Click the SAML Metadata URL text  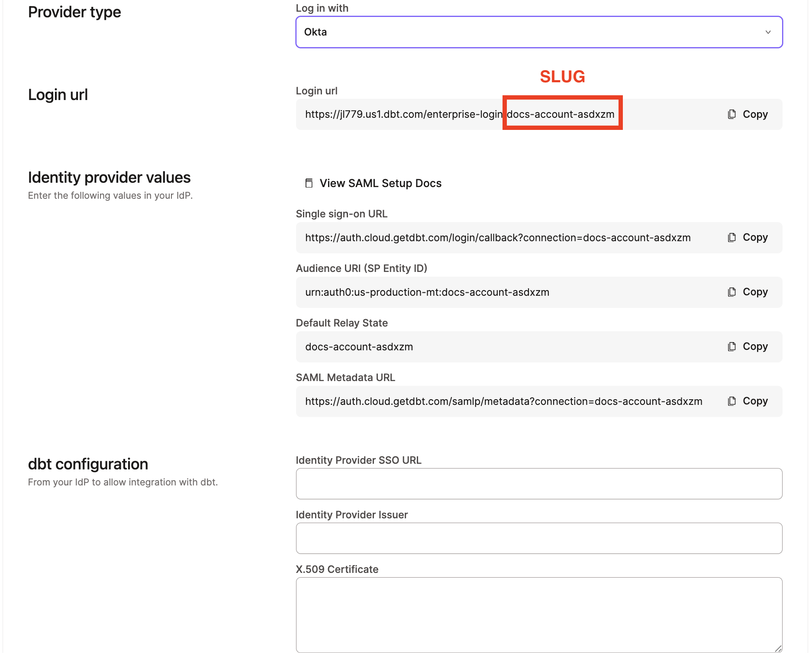tap(503, 401)
